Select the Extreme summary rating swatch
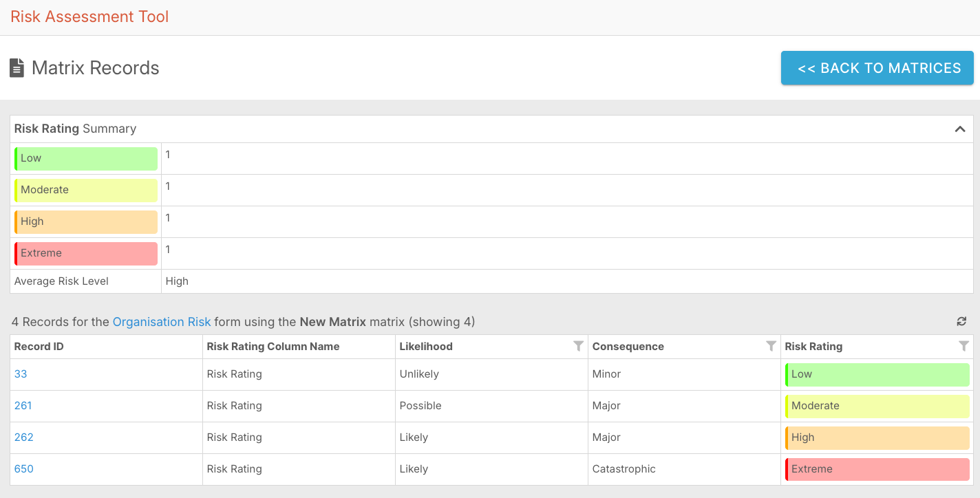This screenshot has height=498, width=980. click(x=86, y=254)
